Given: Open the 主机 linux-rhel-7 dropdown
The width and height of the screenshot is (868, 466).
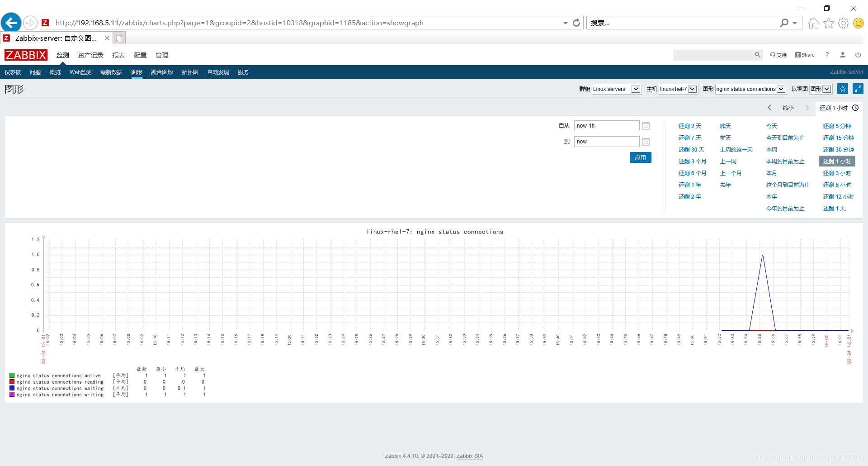Looking at the screenshot, I should pos(678,89).
